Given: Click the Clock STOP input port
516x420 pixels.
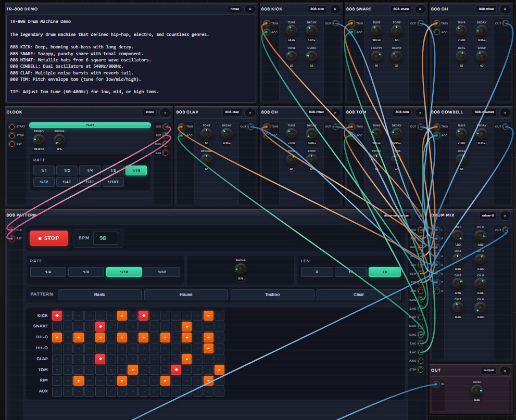Looking at the screenshot, I should [11, 135].
